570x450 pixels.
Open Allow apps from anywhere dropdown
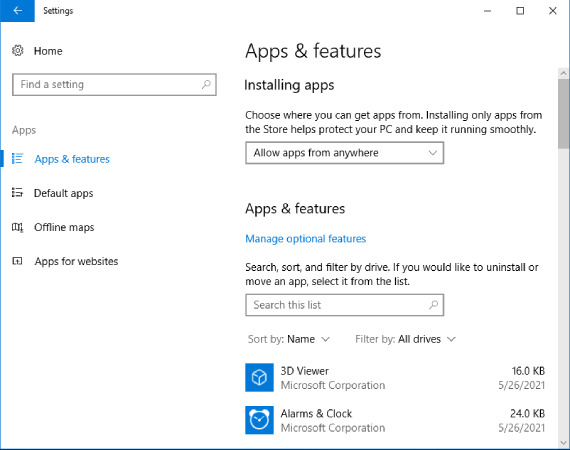point(344,153)
